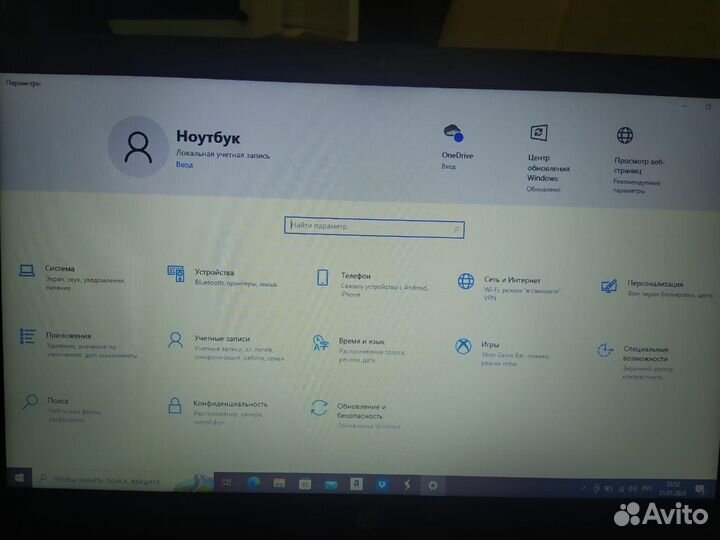This screenshot has width=720, height=540.
Task: Open the Конфиденциальность settings category
Action: pyautogui.click(x=217, y=411)
